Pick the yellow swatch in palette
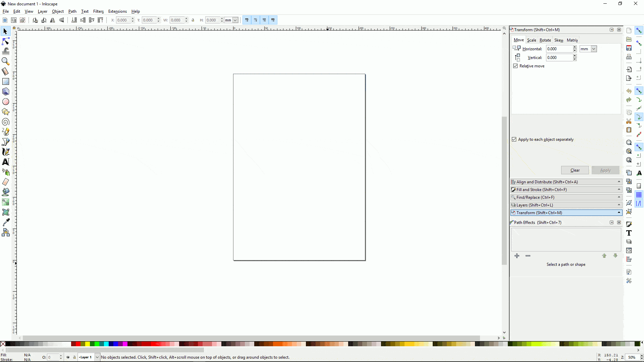 pyautogui.click(x=87, y=344)
